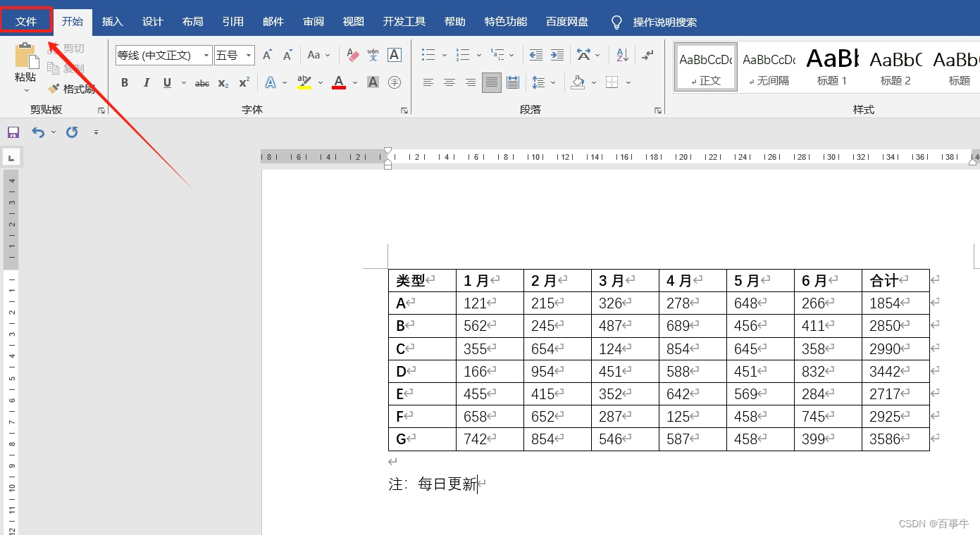The width and height of the screenshot is (980, 535).
Task: Open the paste options arrow under 粘贴
Action: coord(26,90)
